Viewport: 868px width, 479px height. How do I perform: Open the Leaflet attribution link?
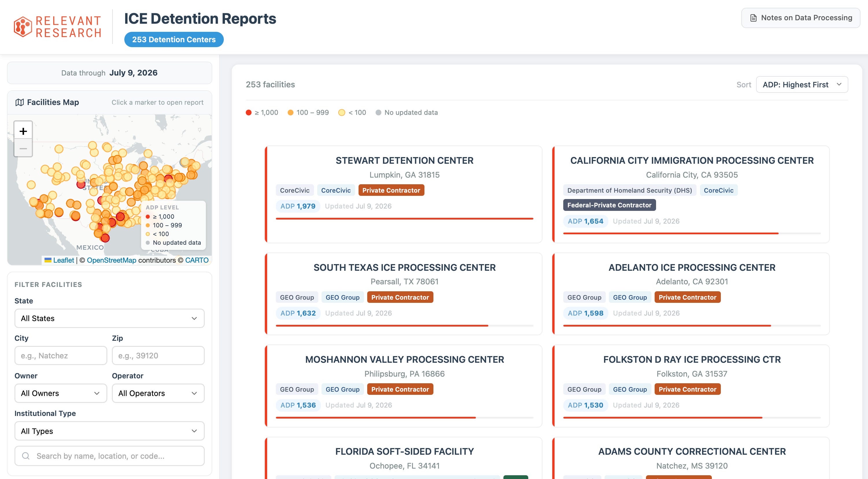63,260
